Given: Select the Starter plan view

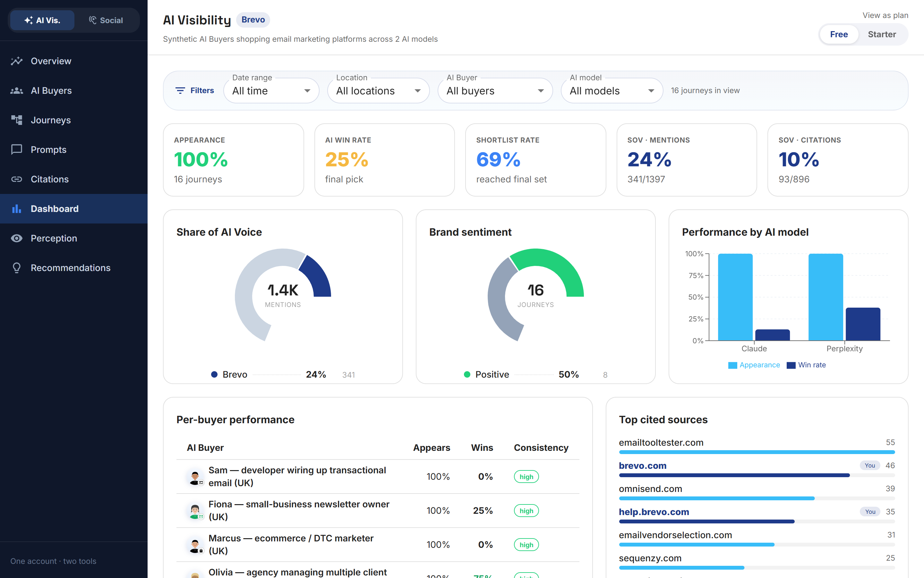Looking at the screenshot, I should (882, 34).
